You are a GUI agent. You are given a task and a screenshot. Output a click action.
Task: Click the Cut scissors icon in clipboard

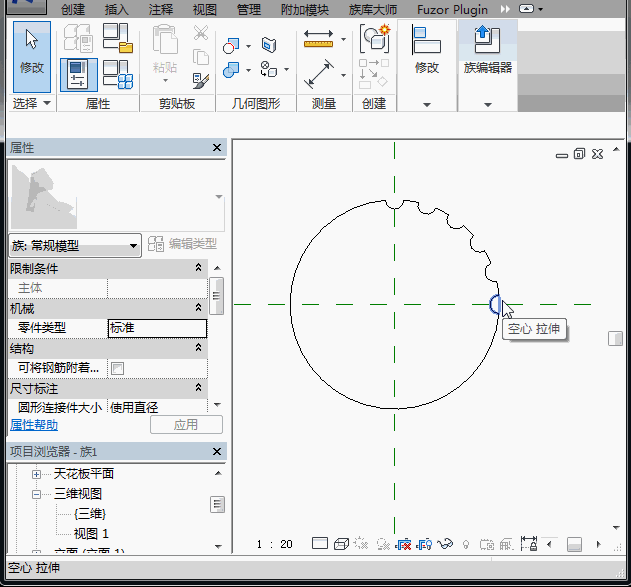pos(200,33)
